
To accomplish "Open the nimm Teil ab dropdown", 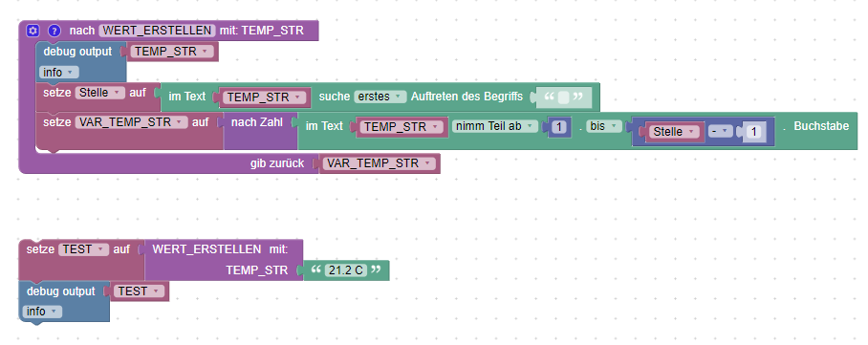I will (495, 126).
